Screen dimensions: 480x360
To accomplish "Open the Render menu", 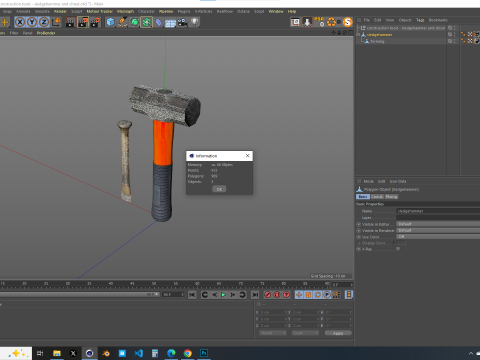I will 60,11.
